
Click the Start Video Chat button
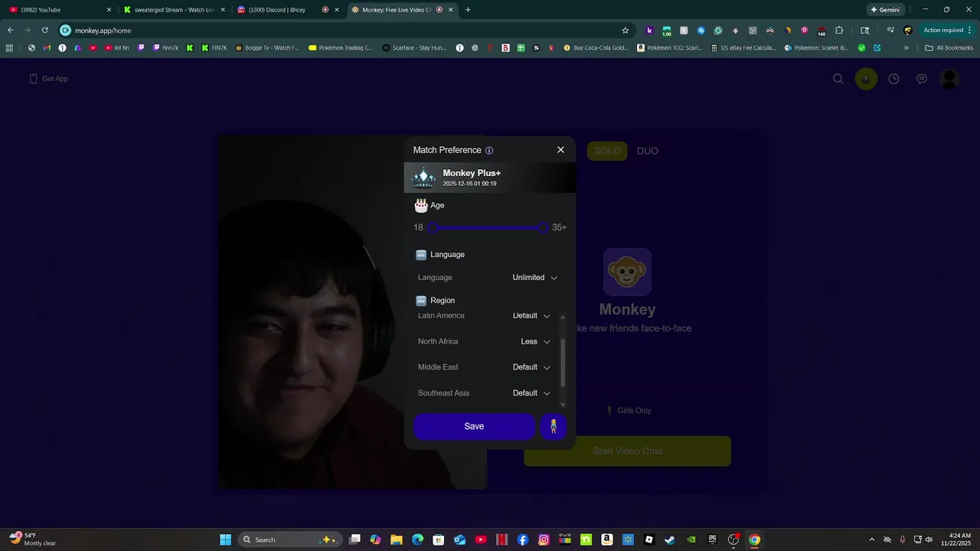pyautogui.click(x=627, y=451)
